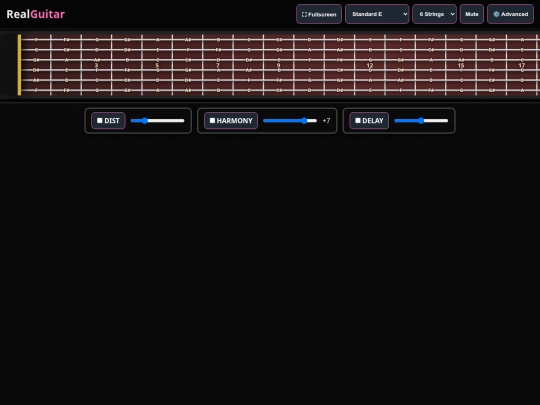The image size is (540, 405).
Task: Play F# at fret 2 on bottom string
Action: click(66, 91)
